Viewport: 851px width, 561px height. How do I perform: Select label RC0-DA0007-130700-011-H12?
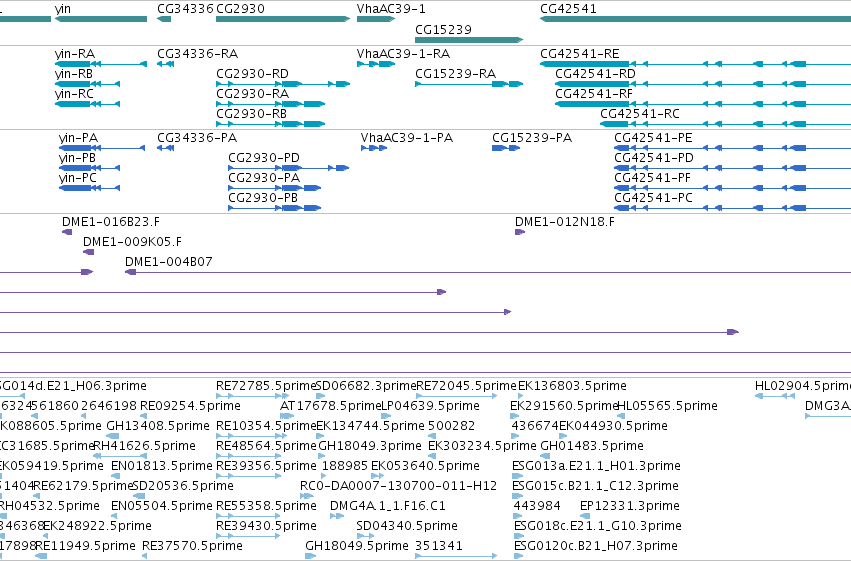[398, 486]
